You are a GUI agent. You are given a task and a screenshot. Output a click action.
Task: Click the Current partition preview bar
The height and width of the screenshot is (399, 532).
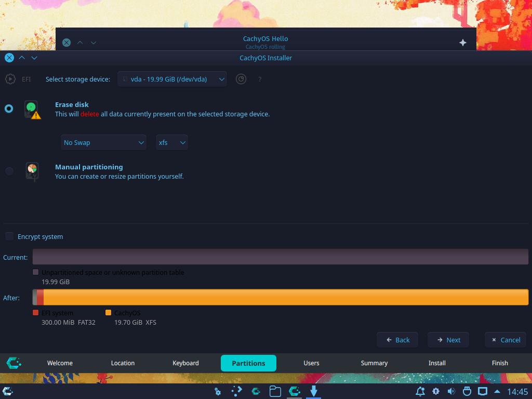(x=281, y=257)
